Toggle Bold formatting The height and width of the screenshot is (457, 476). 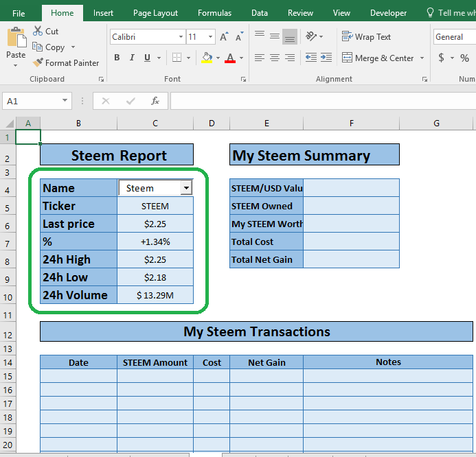click(x=117, y=58)
